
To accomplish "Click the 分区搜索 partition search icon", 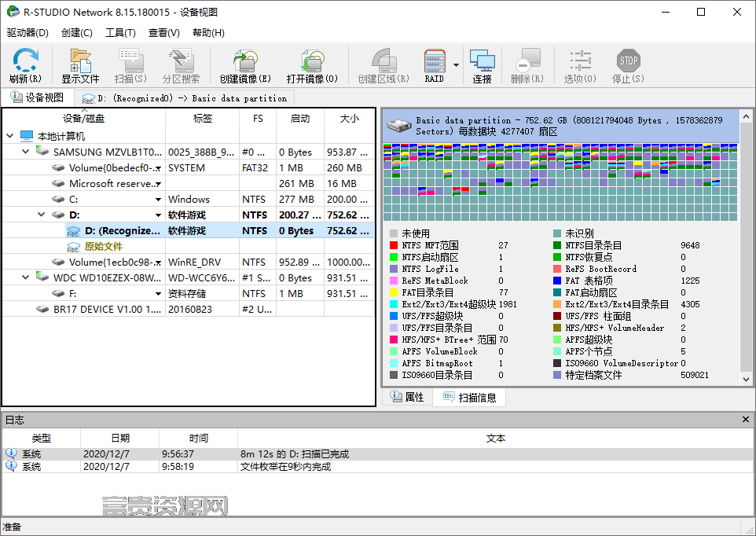I will click(x=181, y=61).
